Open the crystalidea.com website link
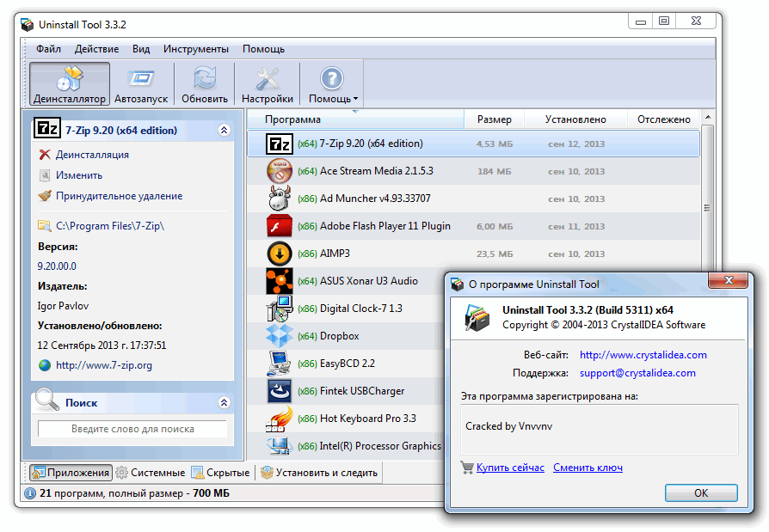 [643, 355]
